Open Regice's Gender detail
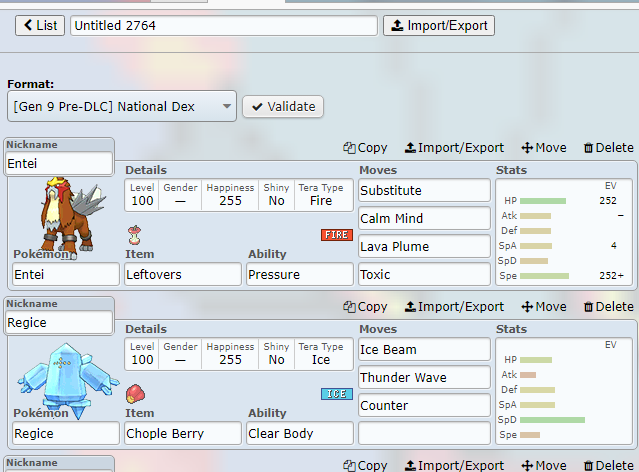The image size is (639, 472). (x=181, y=354)
